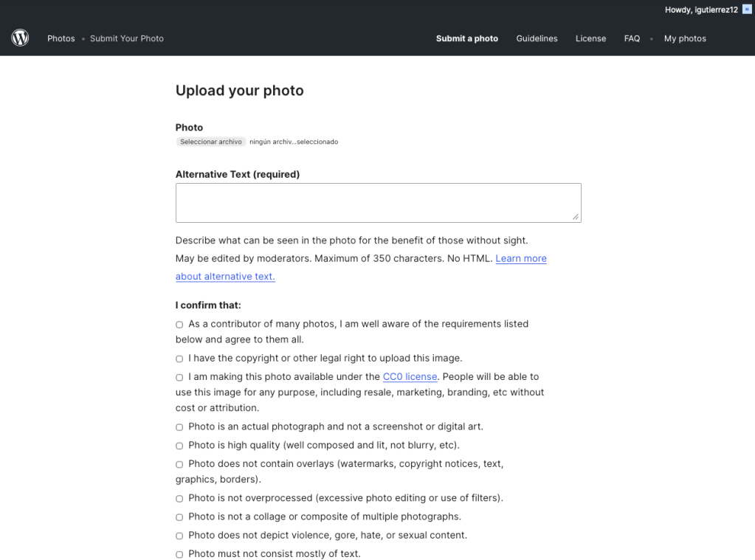Tick the no violence or gore checkbox

pyautogui.click(x=179, y=536)
